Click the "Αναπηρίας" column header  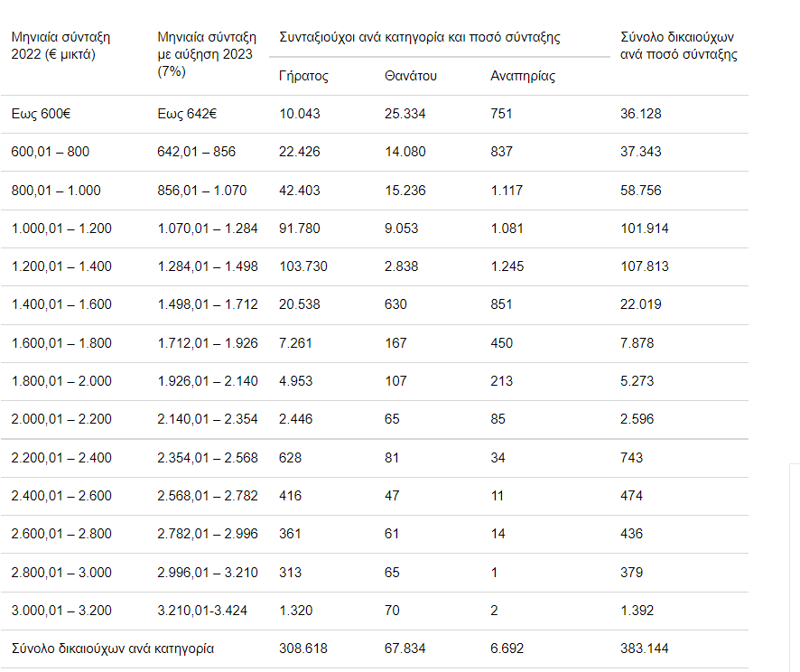tap(523, 76)
